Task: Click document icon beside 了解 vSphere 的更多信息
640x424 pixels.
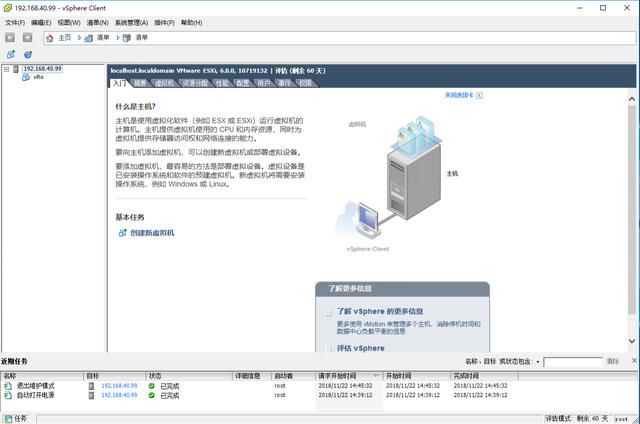Action: tap(327, 313)
